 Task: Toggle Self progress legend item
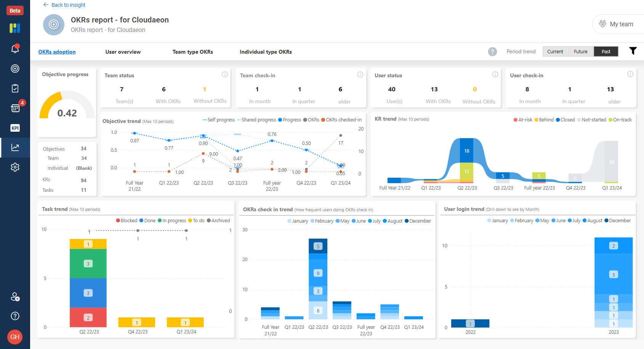pos(219,120)
